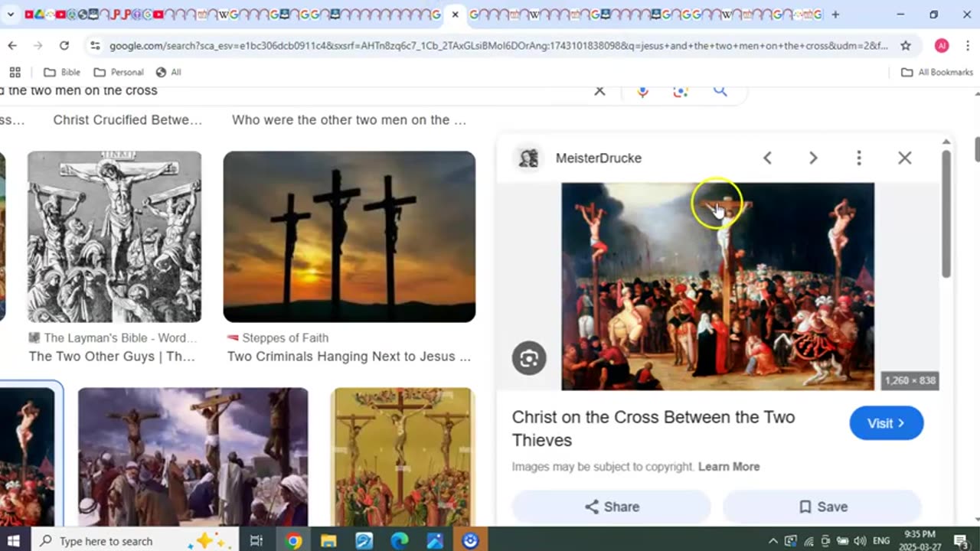Image resolution: width=980 pixels, height=551 pixels.
Task: Click the preview panel scrollbar thumb
Action: tap(946, 214)
